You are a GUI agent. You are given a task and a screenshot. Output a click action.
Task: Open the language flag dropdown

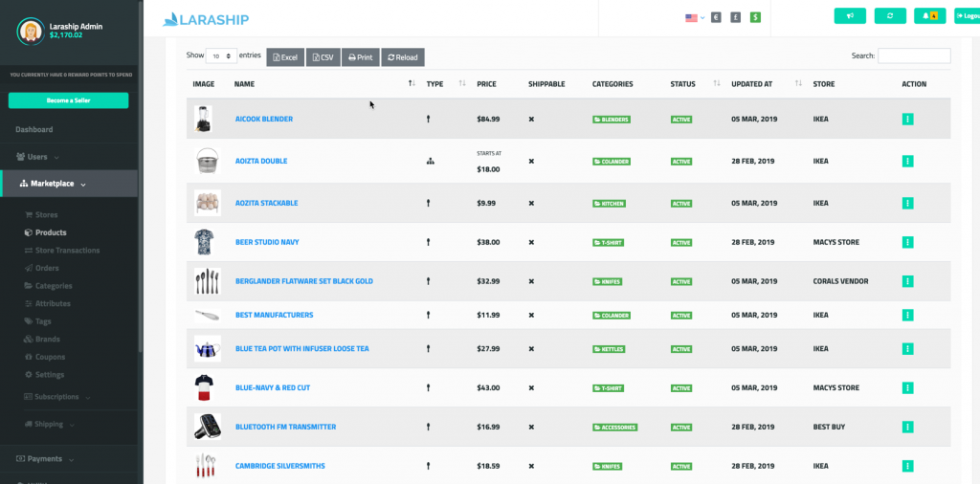695,17
